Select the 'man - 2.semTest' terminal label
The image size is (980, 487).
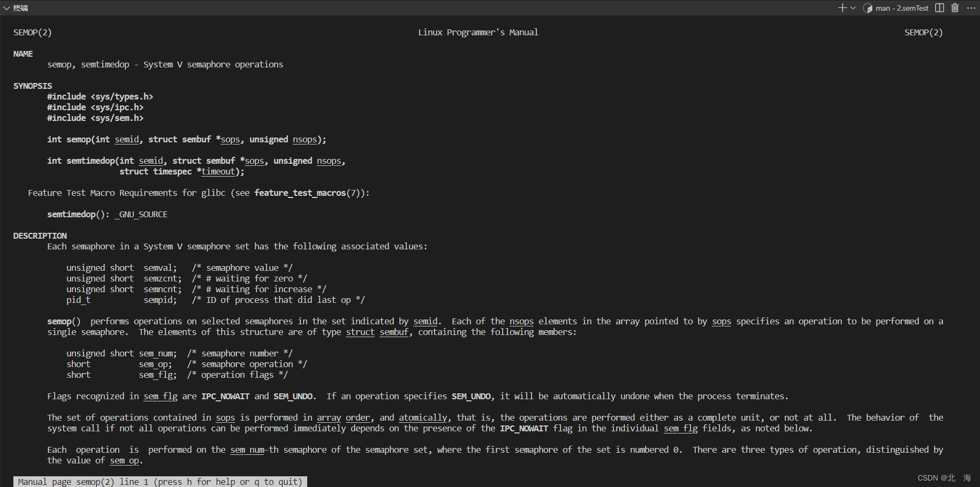pos(902,8)
